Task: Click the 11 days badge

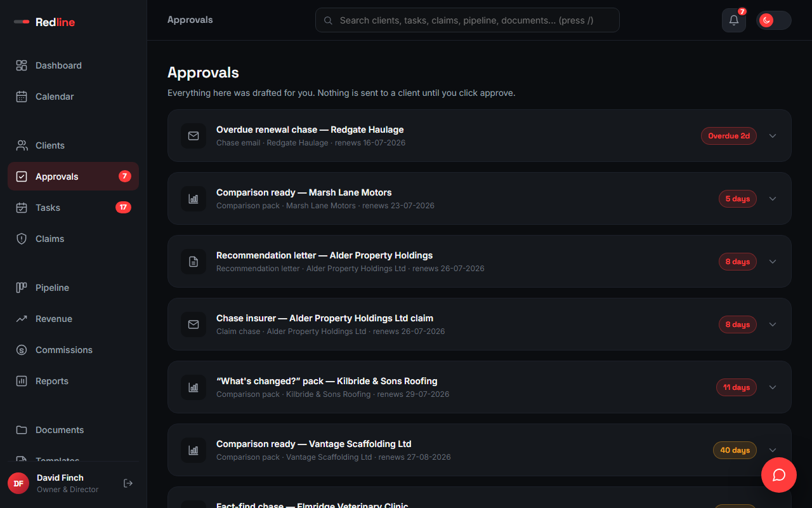Action: tap(737, 387)
